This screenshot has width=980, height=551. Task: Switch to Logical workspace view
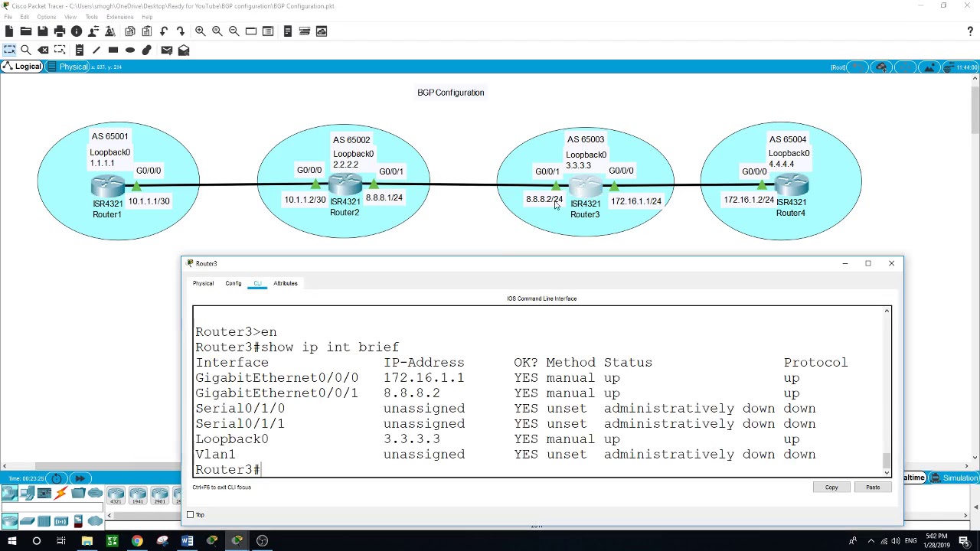(21, 67)
